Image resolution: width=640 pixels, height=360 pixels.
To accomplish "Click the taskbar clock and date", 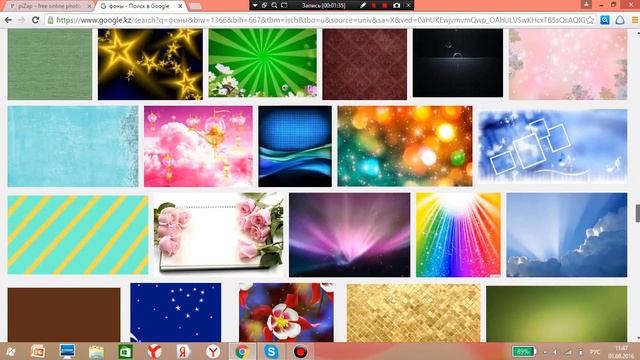I will pos(621,352).
